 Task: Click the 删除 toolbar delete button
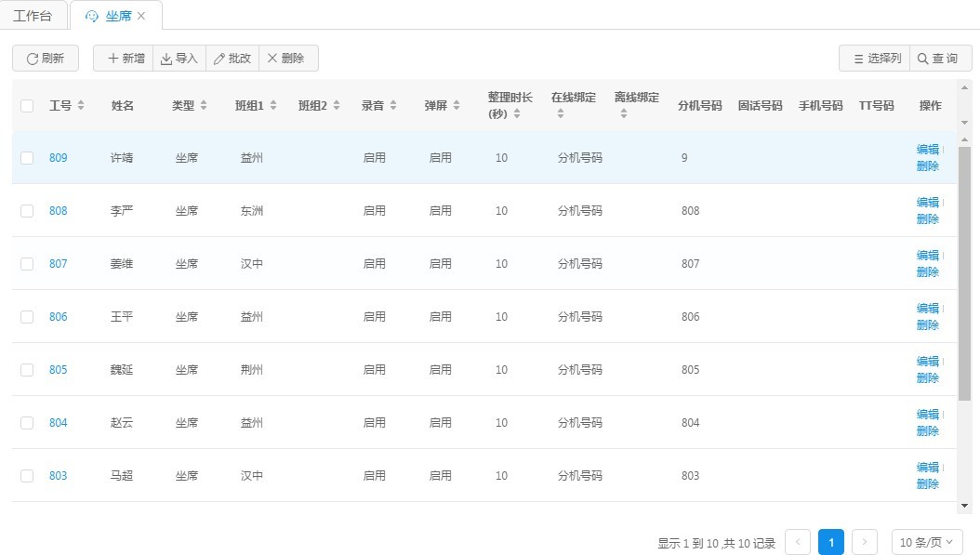[288, 59]
